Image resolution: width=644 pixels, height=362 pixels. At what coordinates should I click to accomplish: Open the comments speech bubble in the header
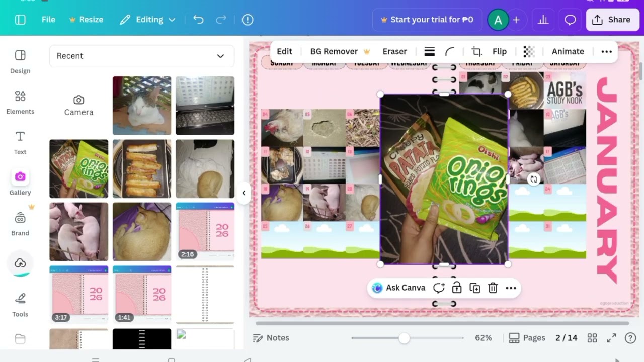click(x=570, y=20)
